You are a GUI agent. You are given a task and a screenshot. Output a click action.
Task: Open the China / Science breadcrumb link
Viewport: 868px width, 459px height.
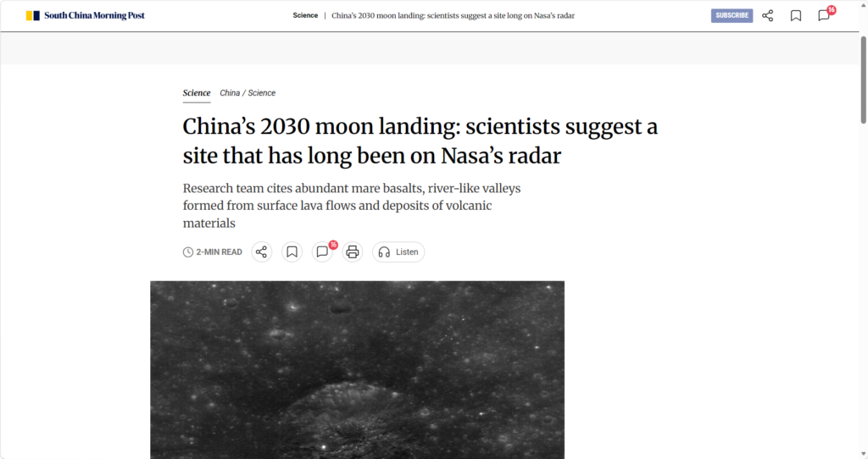coord(248,93)
